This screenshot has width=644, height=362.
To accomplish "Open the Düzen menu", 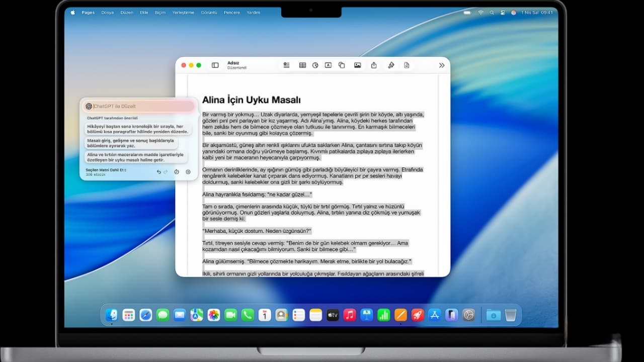I will (127, 12).
